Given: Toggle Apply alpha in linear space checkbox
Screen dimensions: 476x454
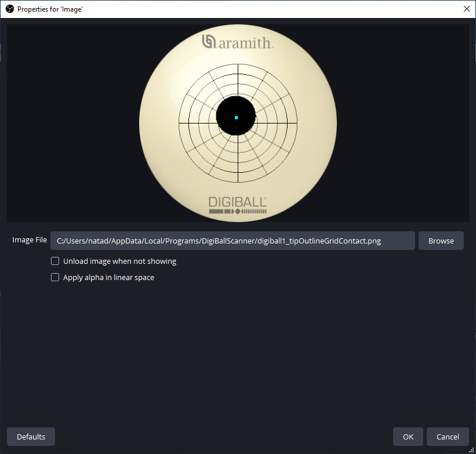Looking at the screenshot, I should [55, 277].
